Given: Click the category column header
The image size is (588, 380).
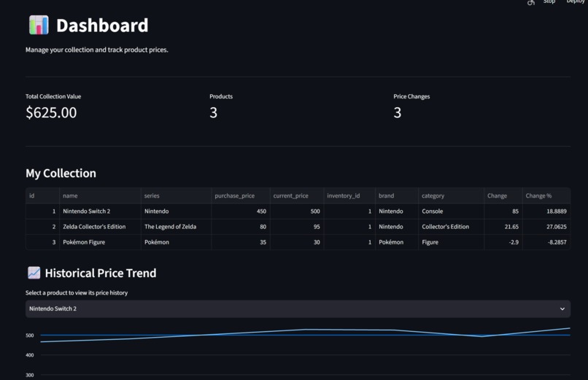Looking at the screenshot, I should (451, 195).
